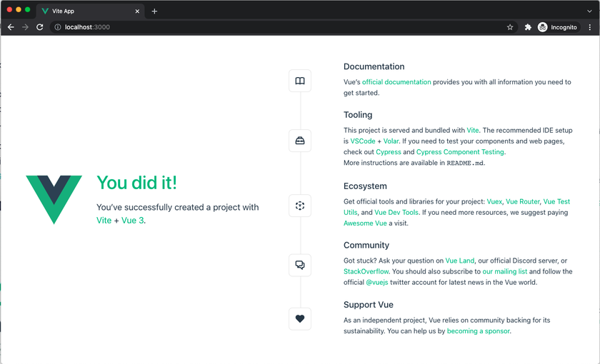Click the Ecosystem heading
This screenshot has height=364, width=600.
click(365, 186)
